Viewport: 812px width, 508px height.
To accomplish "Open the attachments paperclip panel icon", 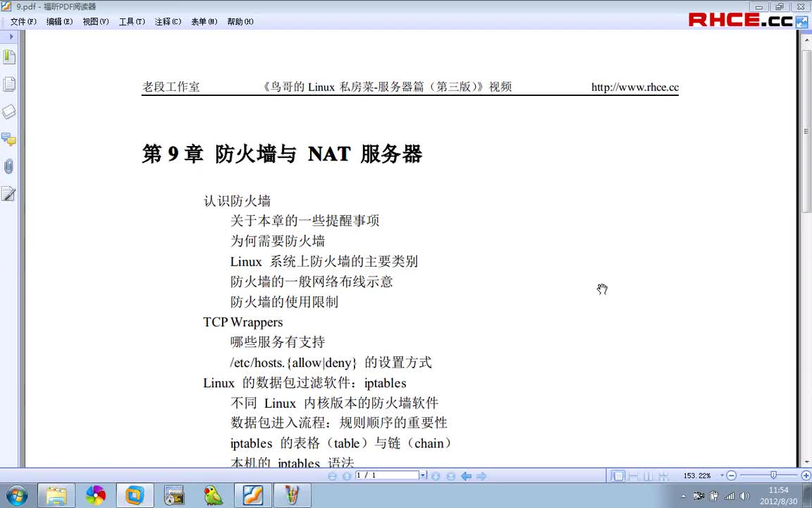I will pos(8,167).
